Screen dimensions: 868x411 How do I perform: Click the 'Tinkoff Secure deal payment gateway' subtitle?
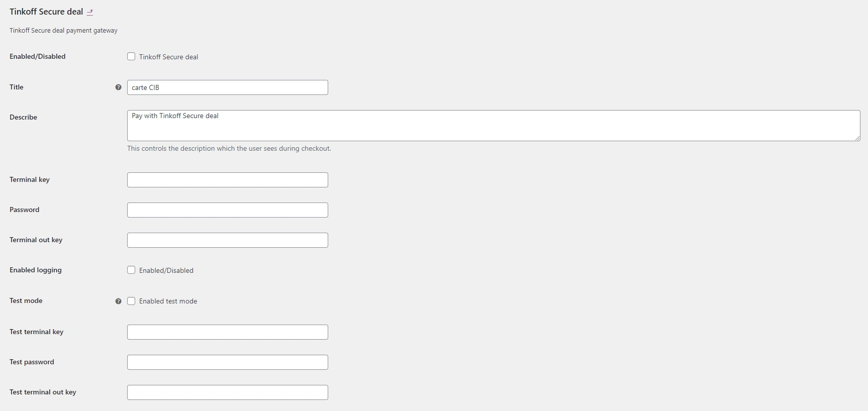[63, 31]
